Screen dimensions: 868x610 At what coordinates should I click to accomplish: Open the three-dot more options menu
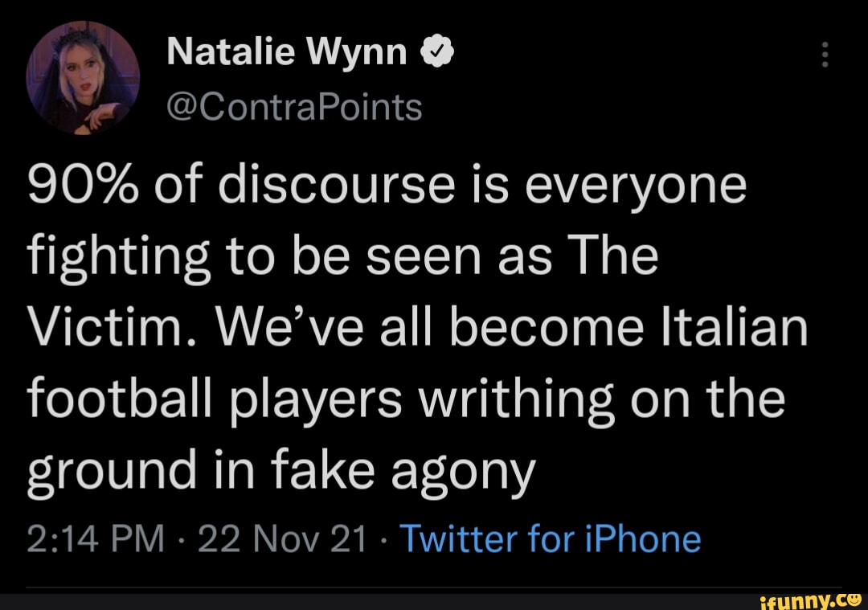(x=821, y=56)
